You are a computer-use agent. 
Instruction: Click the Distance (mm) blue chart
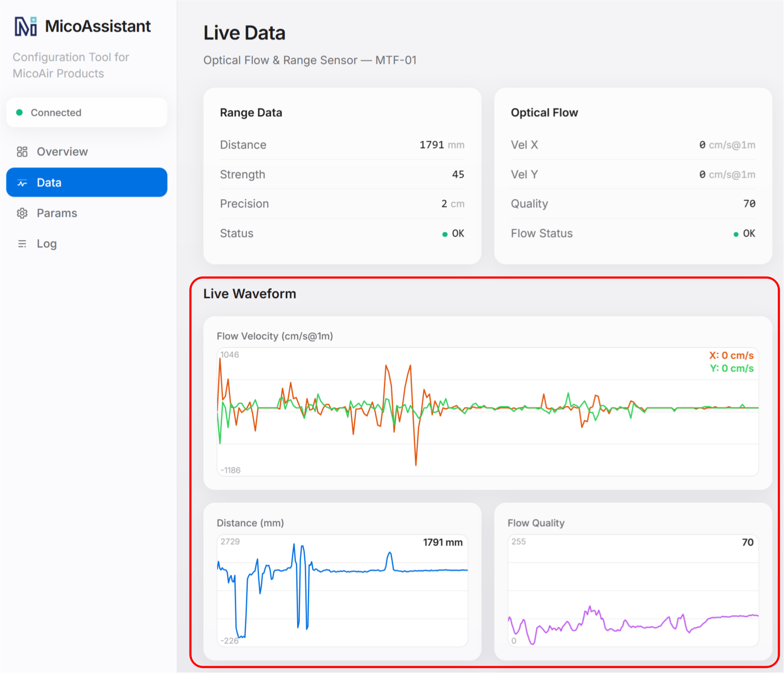point(342,590)
